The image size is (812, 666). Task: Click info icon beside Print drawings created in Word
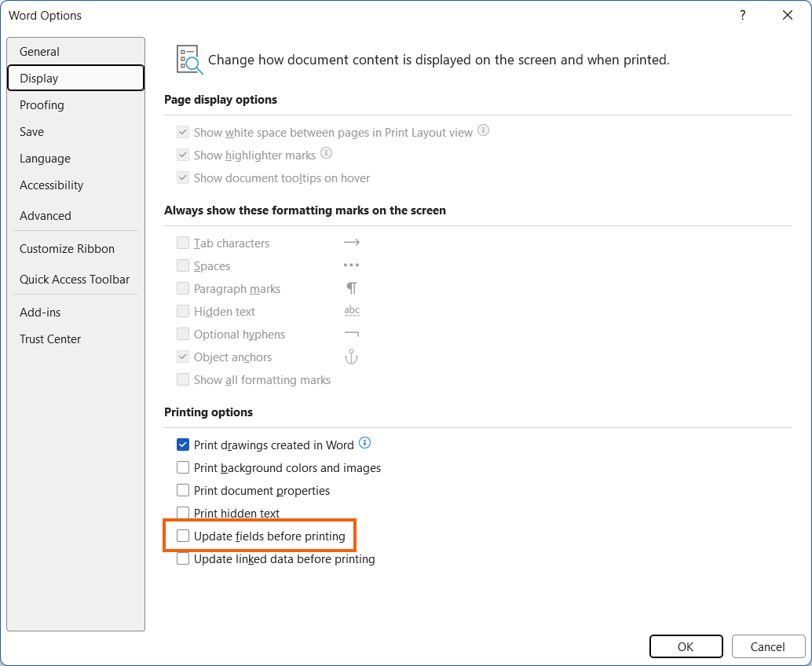point(364,443)
